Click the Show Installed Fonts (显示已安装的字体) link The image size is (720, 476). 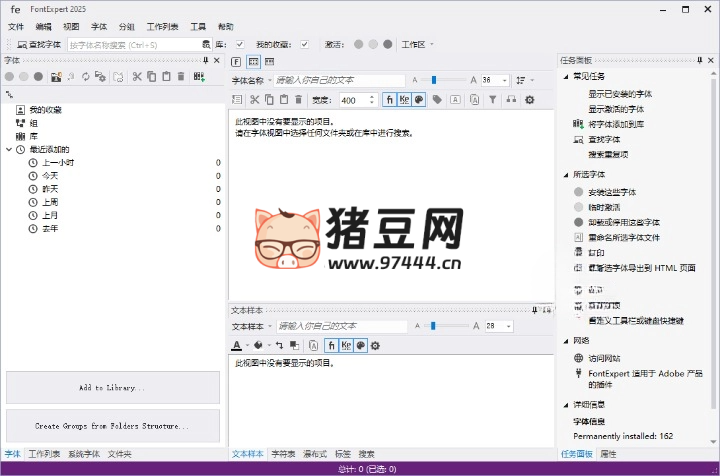click(620, 94)
